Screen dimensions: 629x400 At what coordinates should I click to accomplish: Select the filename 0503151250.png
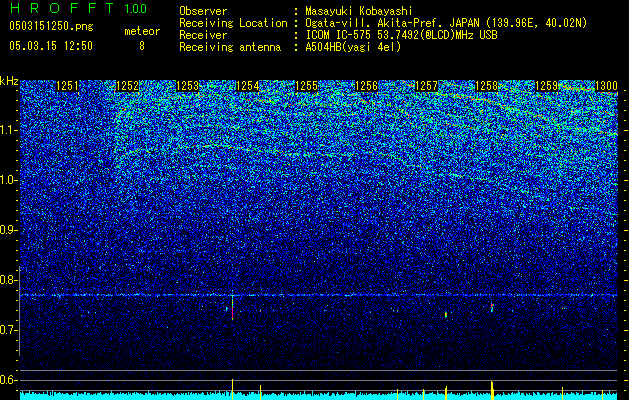point(51,26)
